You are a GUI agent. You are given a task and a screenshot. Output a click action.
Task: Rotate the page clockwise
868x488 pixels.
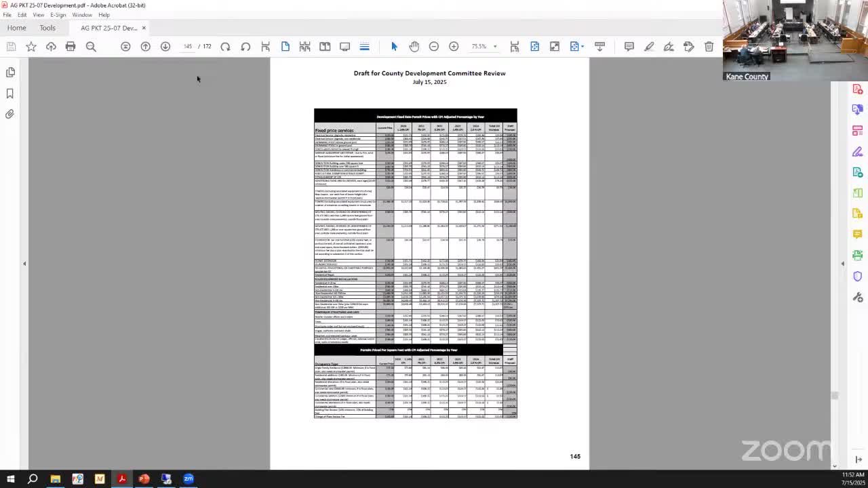coord(225,46)
